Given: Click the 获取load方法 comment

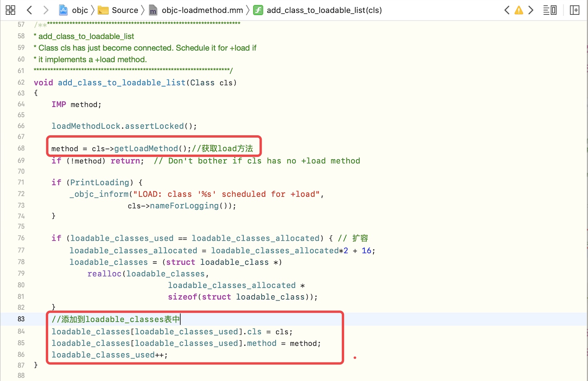Looking at the screenshot, I should point(222,149).
